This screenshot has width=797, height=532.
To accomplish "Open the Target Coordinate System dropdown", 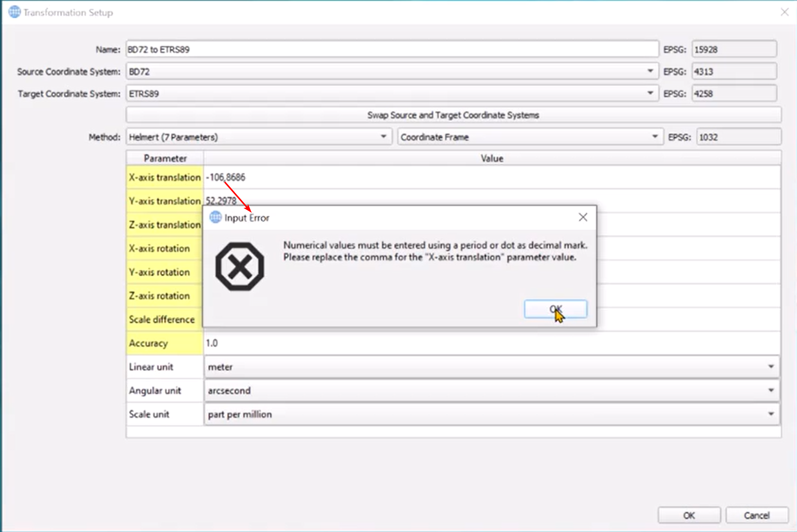I will point(650,93).
